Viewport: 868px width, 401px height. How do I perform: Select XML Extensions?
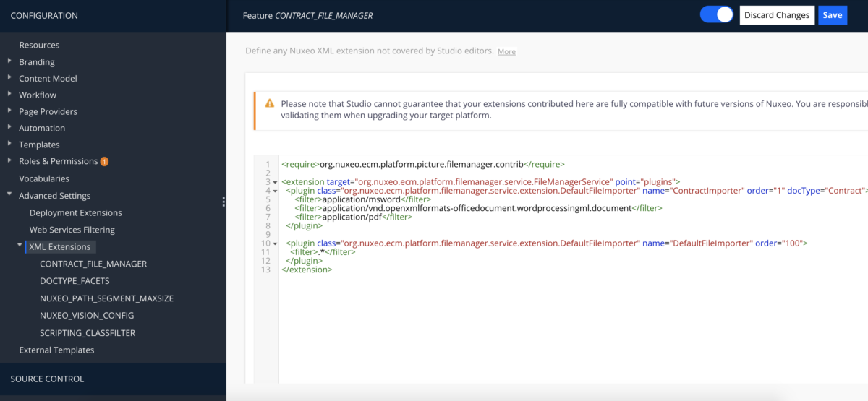(x=60, y=247)
